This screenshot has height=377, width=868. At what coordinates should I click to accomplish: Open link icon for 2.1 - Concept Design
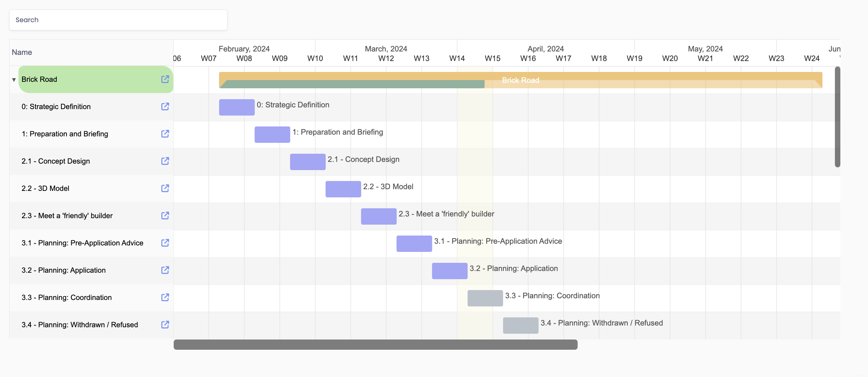[x=165, y=161]
